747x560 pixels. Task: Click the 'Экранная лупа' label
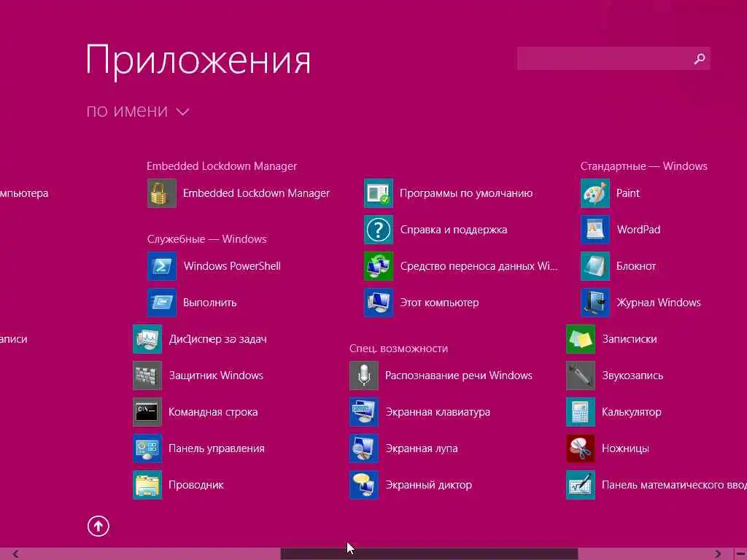click(421, 448)
